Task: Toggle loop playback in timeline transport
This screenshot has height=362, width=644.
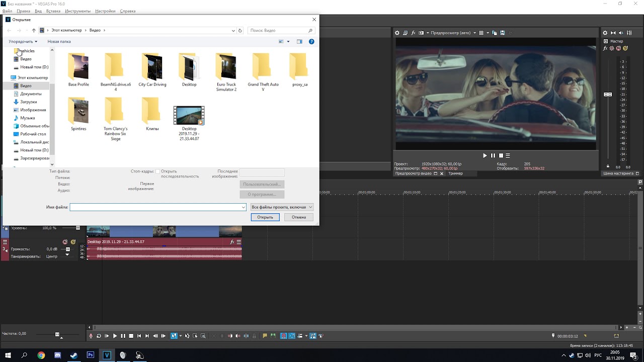Action: pos(99,336)
